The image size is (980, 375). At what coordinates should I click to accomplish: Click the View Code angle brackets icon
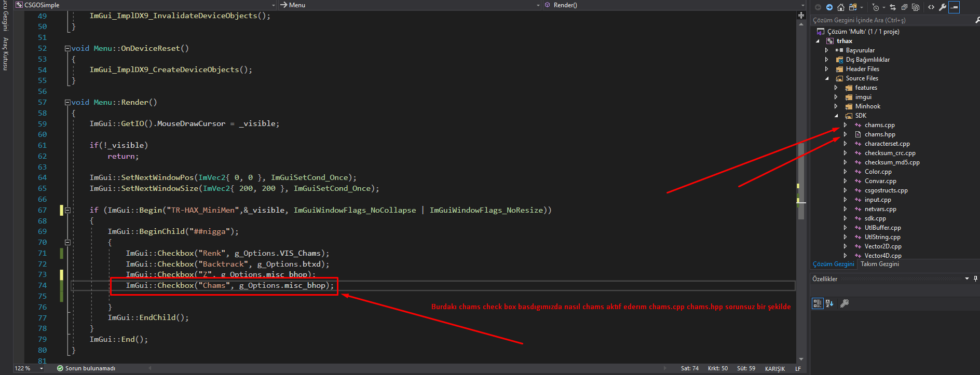[x=931, y=7]
